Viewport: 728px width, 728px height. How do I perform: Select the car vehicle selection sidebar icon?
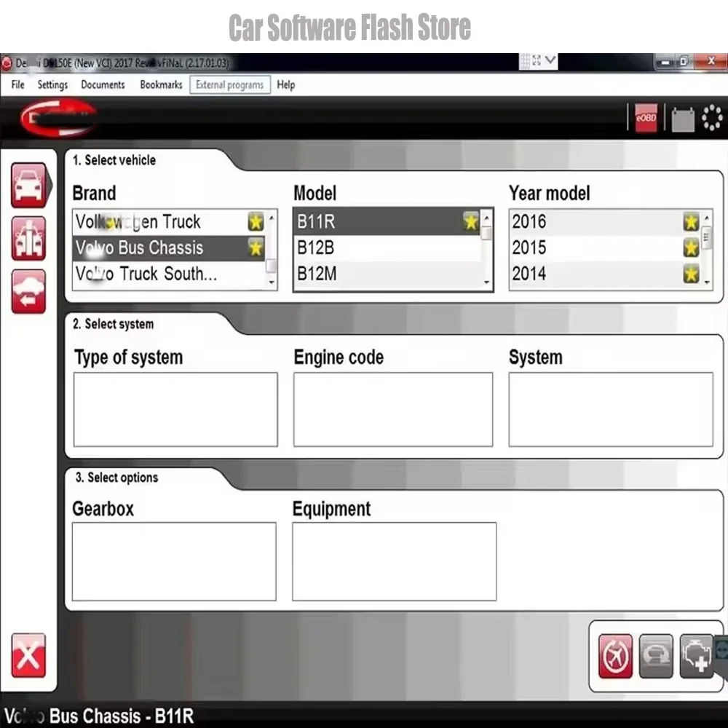coord(29,185)
